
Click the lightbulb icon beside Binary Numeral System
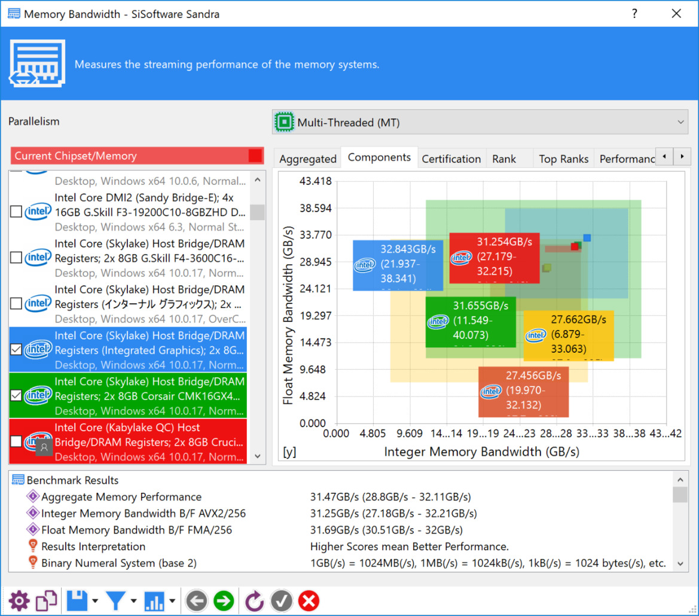point(32,562)
